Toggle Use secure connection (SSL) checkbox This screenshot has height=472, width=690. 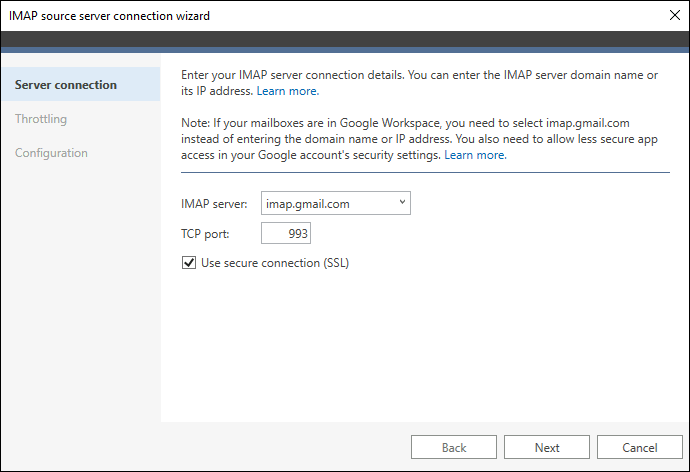tap(189, 263)
